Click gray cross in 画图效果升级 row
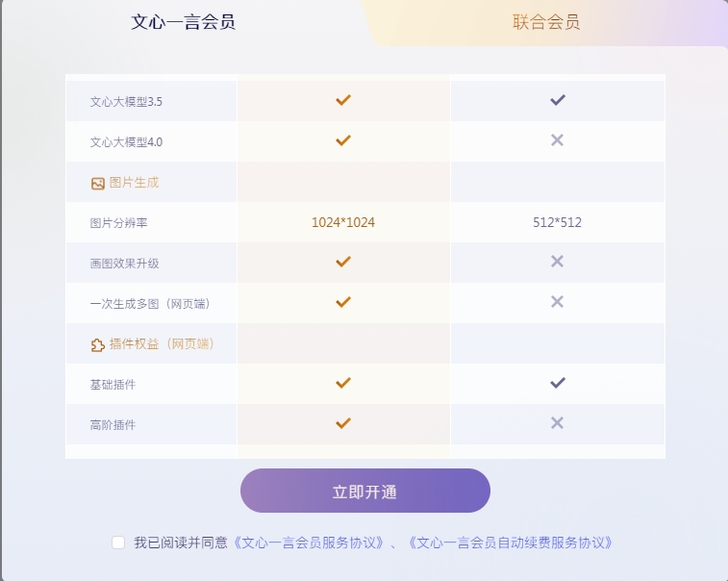 [x=557, y=262]
